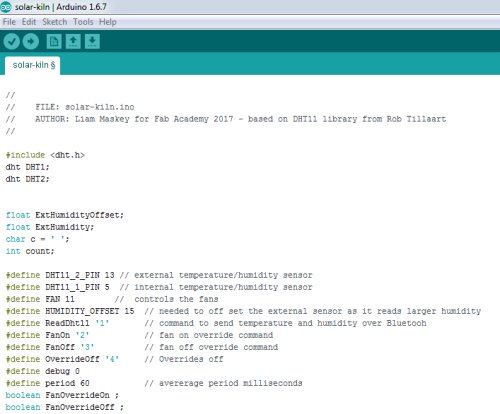Click the '#define debug 0' line
Image resolution: width=500 pixels, height=414 pixels.
pyautogui.click(x=43, y=371)
